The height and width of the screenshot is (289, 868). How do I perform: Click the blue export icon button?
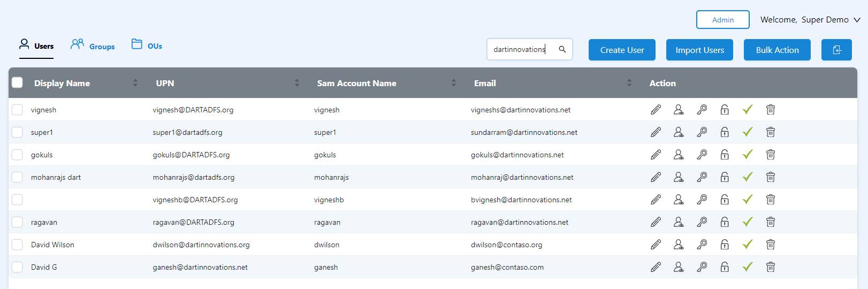(x=836, y=50)
